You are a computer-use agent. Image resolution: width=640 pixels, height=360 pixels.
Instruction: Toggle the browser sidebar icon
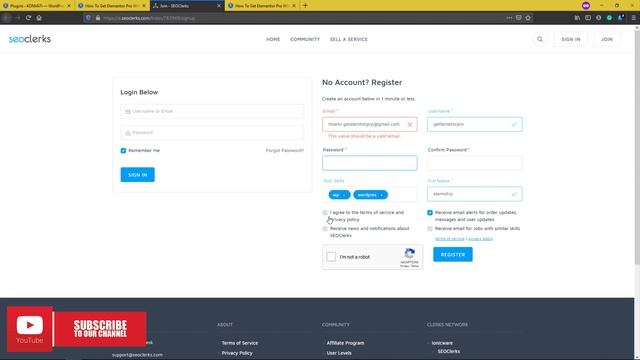pyautogui.click(x=588, y=18)
